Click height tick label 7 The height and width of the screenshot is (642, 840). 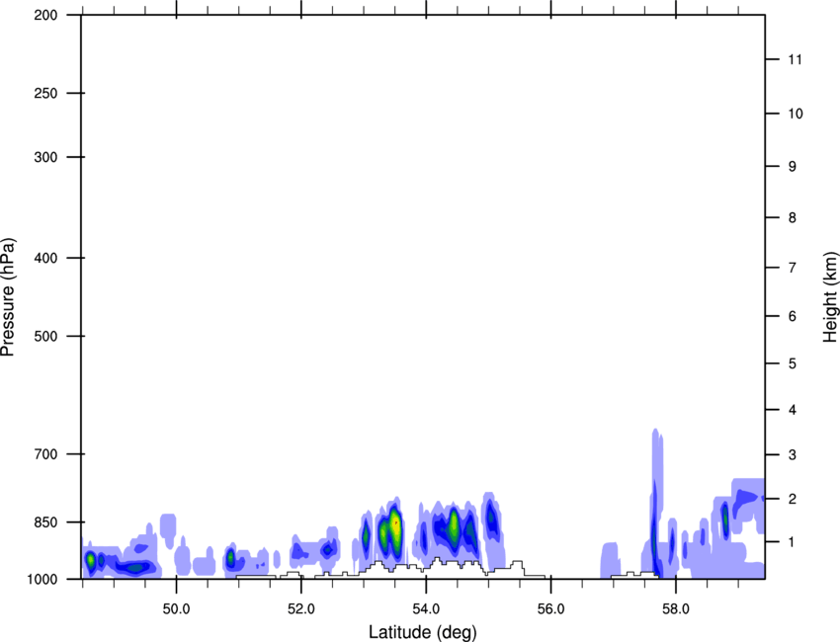[x=793, y=268]
